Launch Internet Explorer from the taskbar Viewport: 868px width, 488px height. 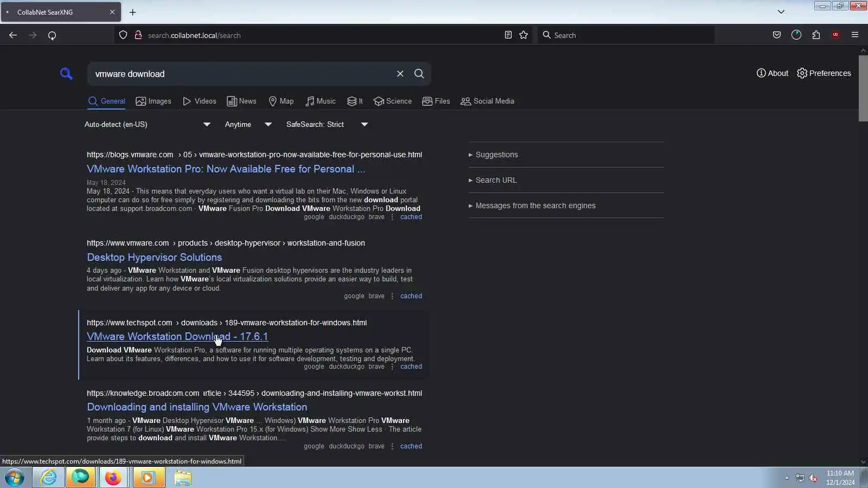coord(48,478)
